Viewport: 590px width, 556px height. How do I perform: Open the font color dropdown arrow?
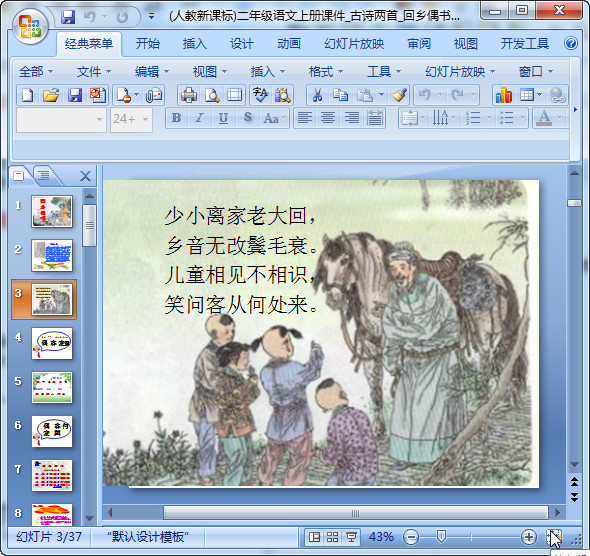point(560,118)
